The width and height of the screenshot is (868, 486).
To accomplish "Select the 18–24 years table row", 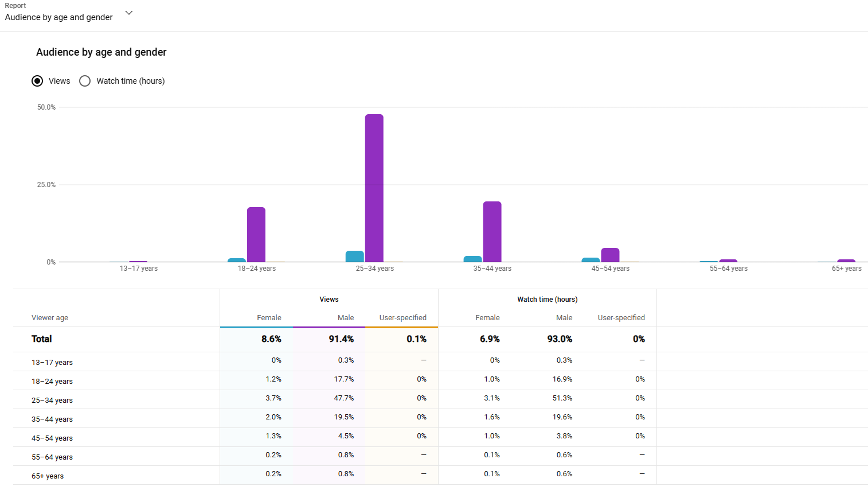I will pos(440,380).
